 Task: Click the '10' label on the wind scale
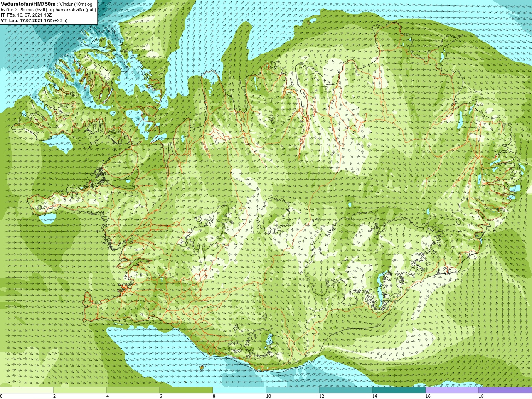pos(268,396)
